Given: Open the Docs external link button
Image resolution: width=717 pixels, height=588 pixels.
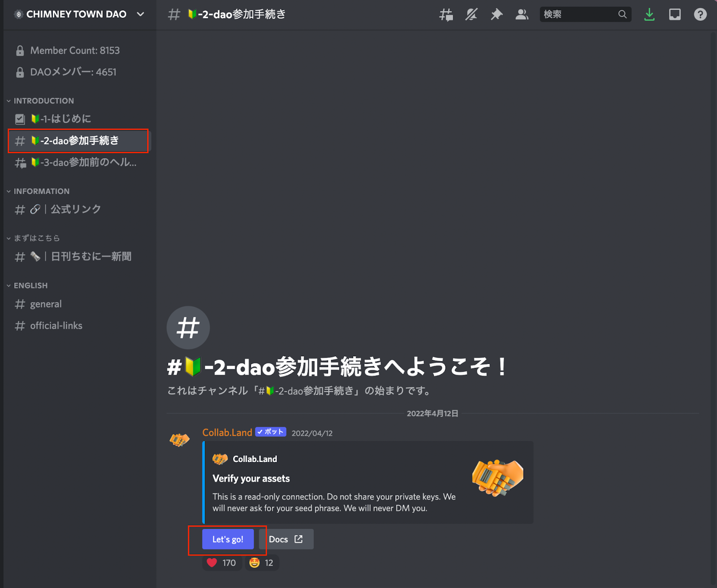Looking at the screenshot, I should click(x=286, y=539).
